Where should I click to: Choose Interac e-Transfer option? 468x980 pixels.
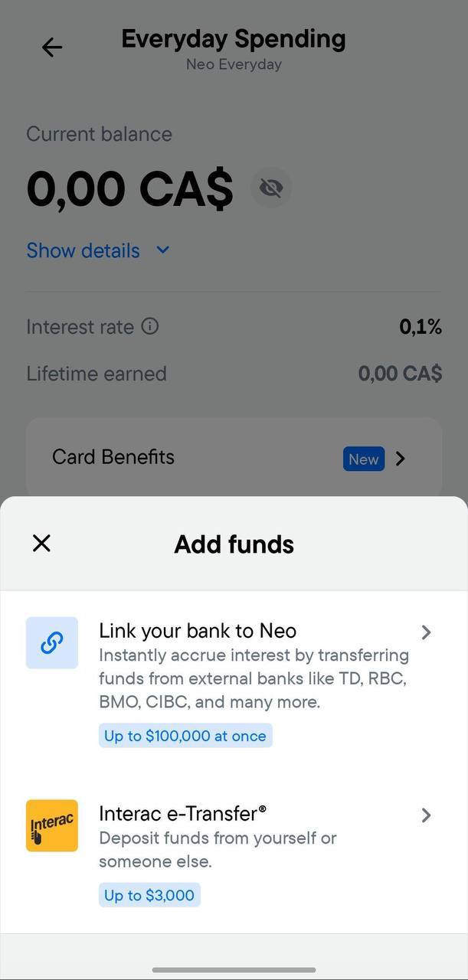(x=234, y=852)
